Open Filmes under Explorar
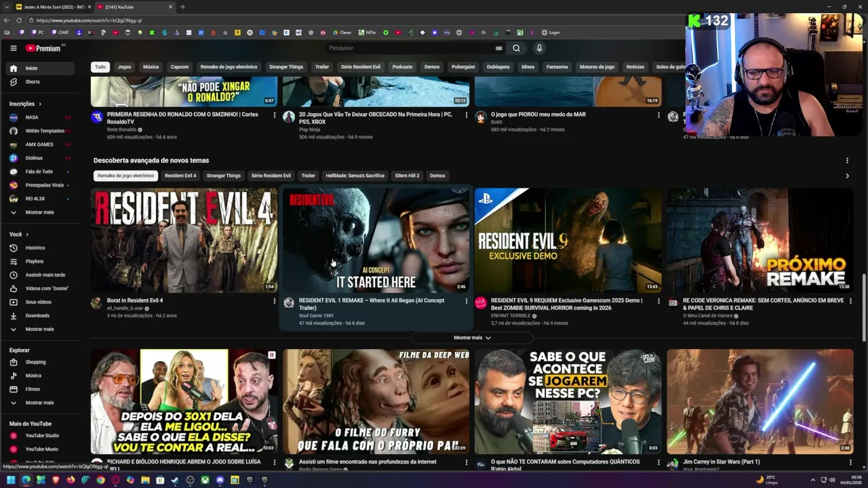This screenshot has height=488, width=868. tap(41, 389)
